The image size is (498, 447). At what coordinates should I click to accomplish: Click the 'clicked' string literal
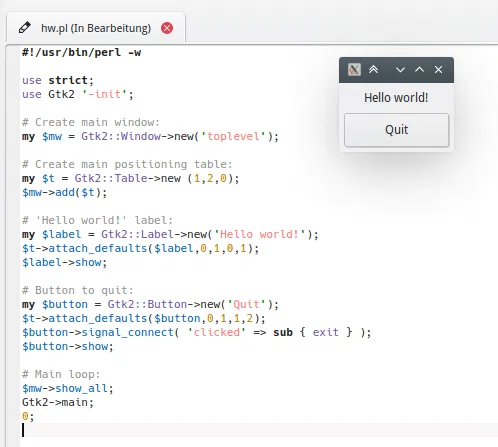tap(217, 332)
